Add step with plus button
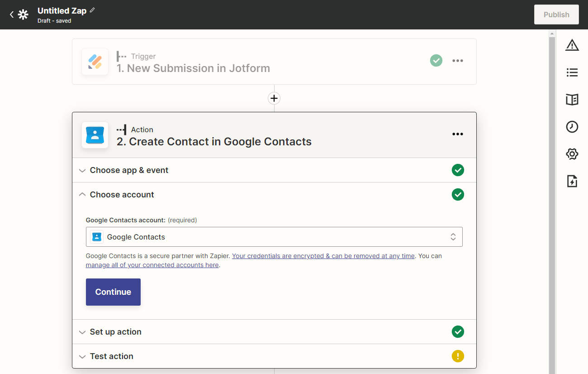 [274, 98]
